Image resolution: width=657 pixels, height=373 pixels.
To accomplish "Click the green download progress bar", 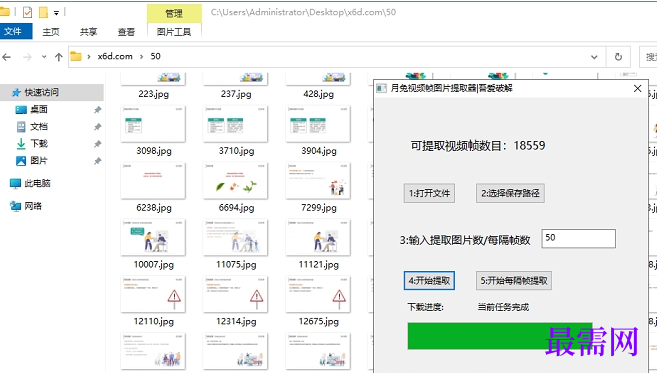I will coord(500,336).
